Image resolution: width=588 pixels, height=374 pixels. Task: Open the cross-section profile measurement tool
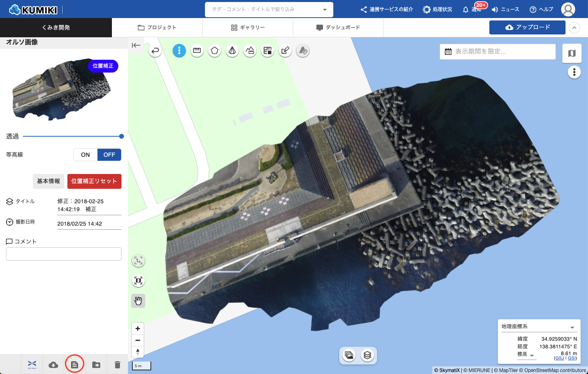pyautogui.click(x=250, y=51)
